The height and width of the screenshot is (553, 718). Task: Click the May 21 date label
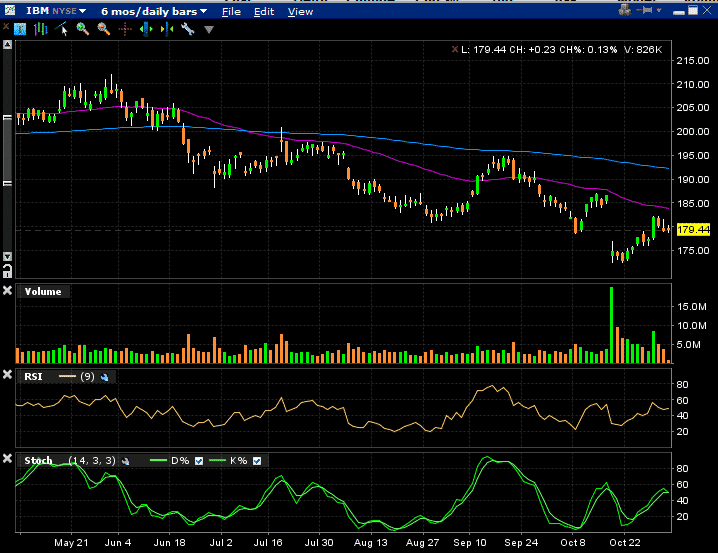pyautogui.click(x=71, y=542)
